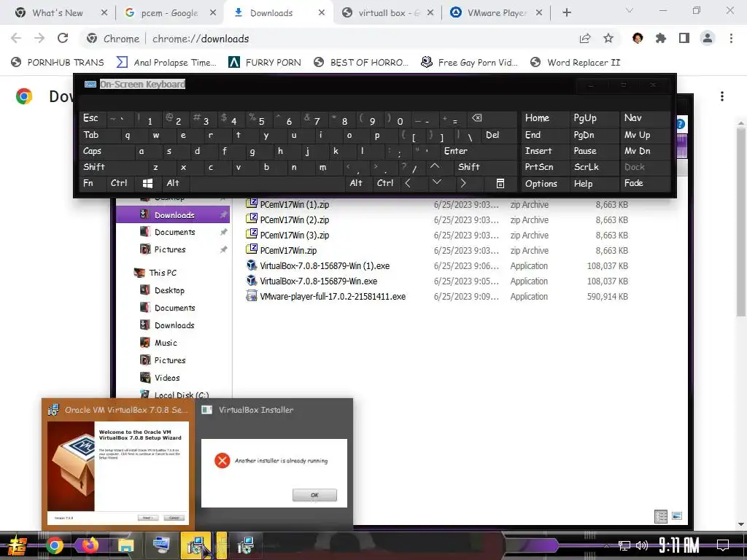The height and width of the screenshot is (560, 747).
Task: Open Firefox from the taskbar
Action: pos(90,545)
